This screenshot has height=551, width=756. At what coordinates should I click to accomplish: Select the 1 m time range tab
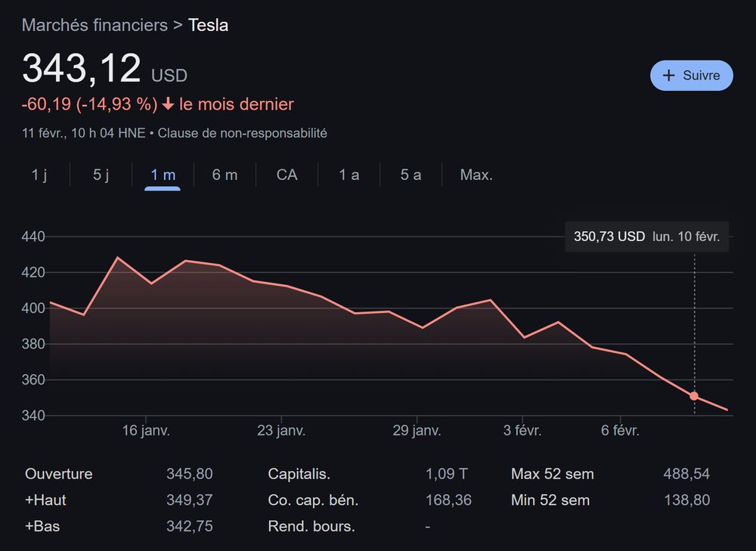[x=163, y=175]
